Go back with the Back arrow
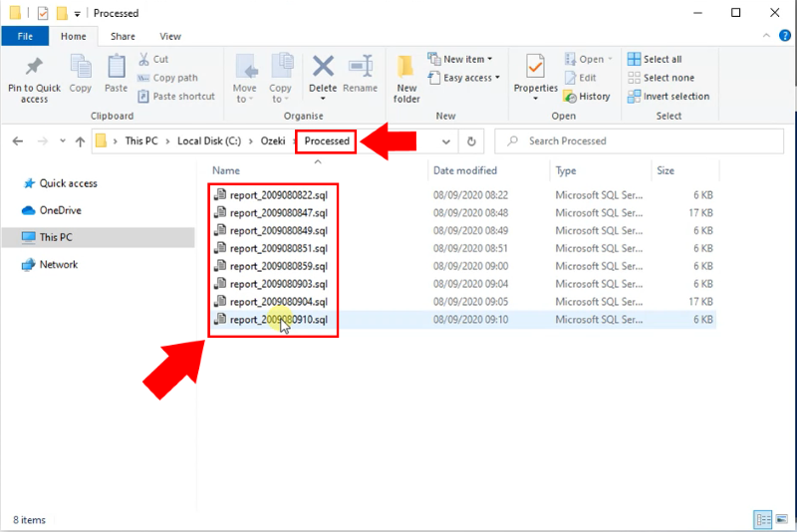Image resolution: width=797 pixels, height=532 pixels. point(18,140)
